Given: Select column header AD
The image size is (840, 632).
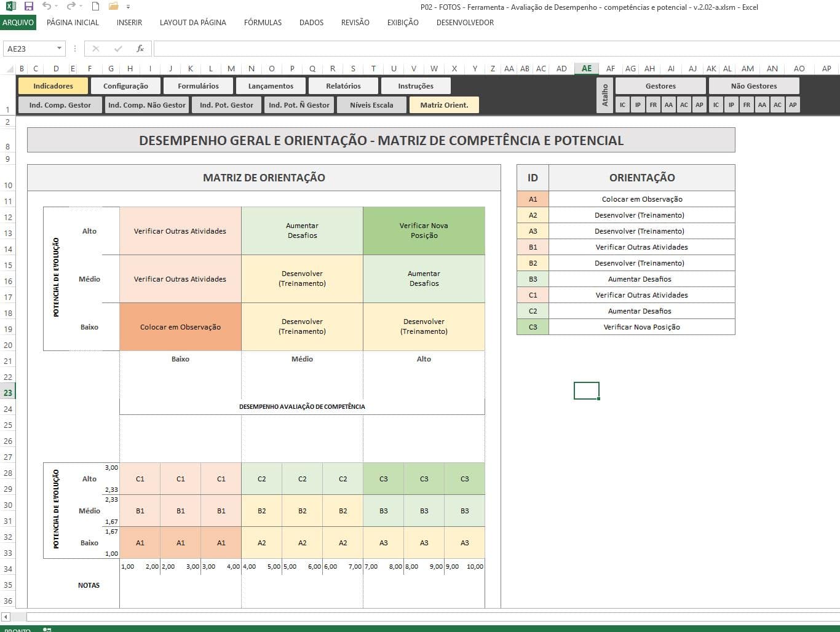Looking at the screenshot, I should 561,68.
